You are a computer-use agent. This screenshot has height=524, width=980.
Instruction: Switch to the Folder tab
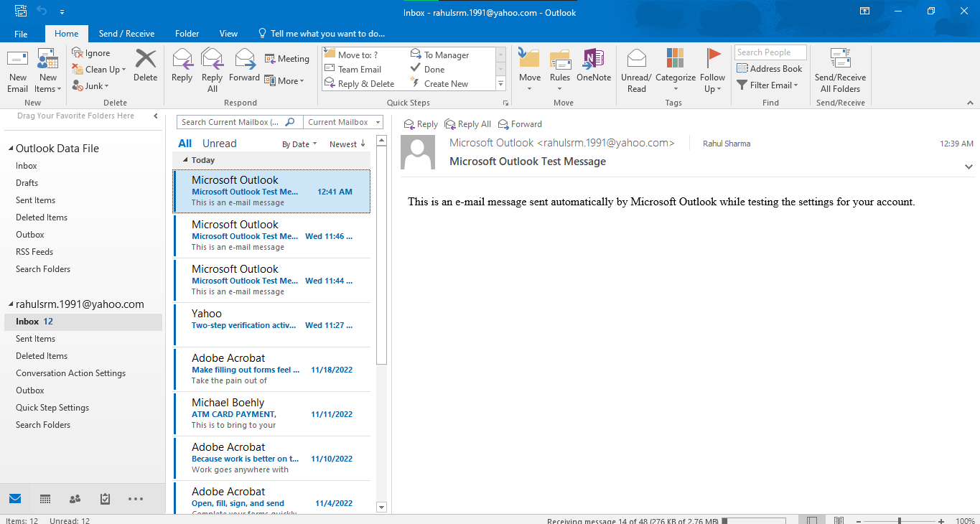pos(187,34)
